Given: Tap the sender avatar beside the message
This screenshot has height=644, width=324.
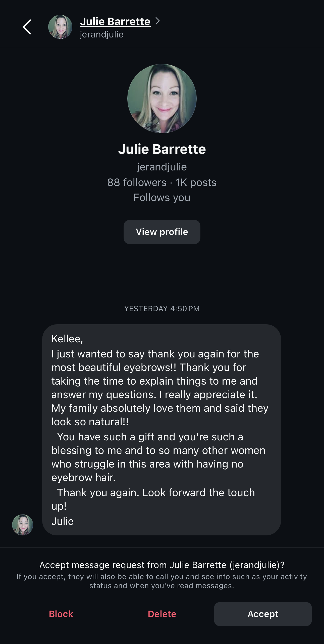Looking at the screenshot, I should (x=23, y=525).
